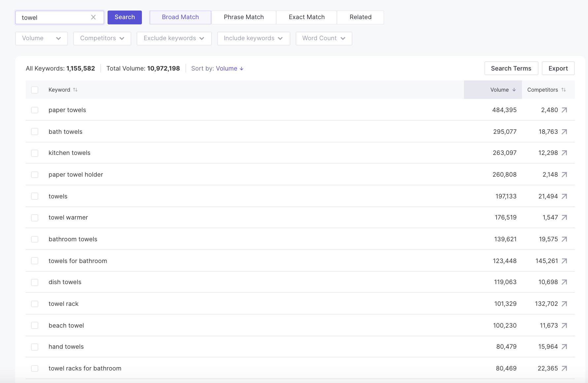This screenshot has height=383, width=588.
Task: Select the hand towels checkbox
Action: 35,347
